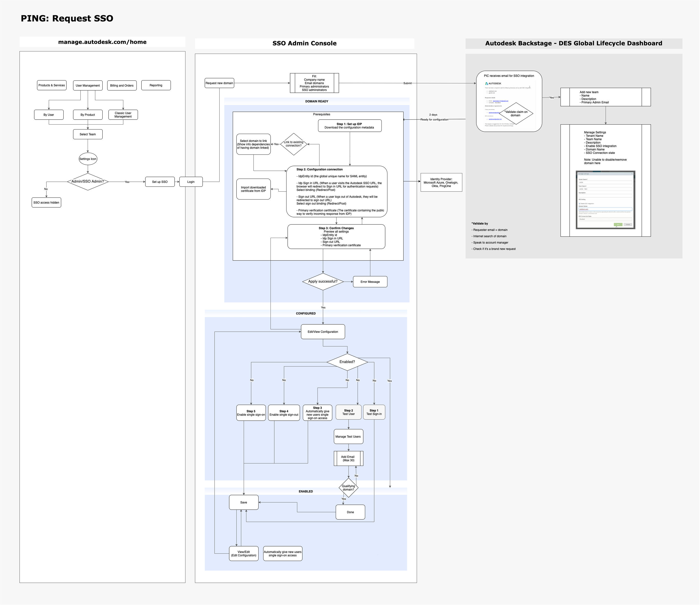Select the Edit/View Configuration node

[323, 332]
